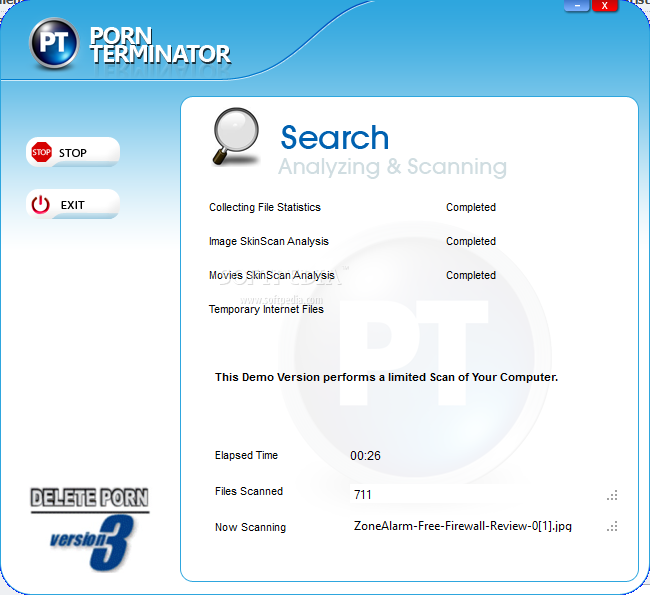This screenshot has width=650, height=595.
Task: Click the red stop sign icon
Action: pyautogui.click(x=41, y=152)
